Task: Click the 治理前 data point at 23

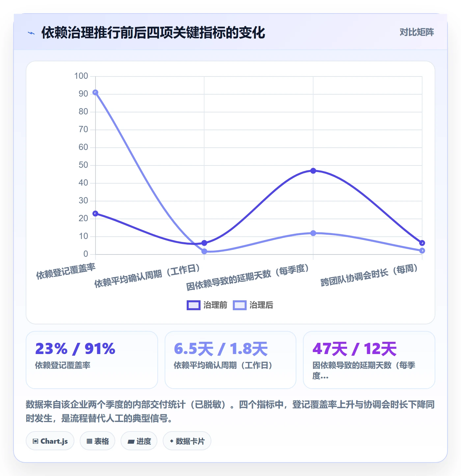Action: 95,214
